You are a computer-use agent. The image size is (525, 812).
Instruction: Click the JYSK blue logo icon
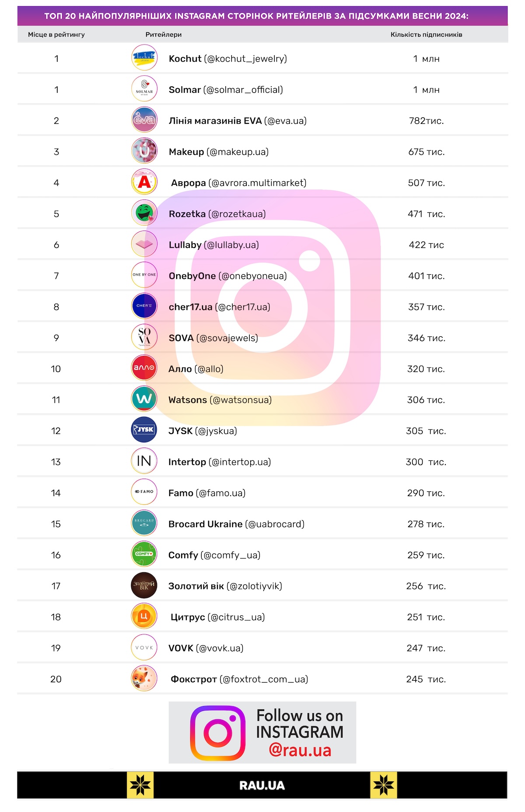coord(144,430)
